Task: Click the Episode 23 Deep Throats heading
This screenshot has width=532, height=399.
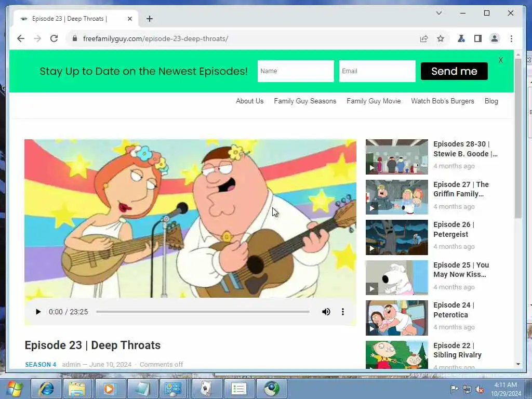Action: [x=92, y=345]
